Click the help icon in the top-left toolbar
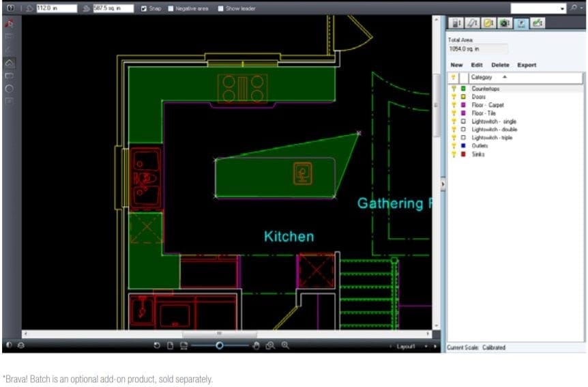This screenshot has width=588, height=387. coord(10,8)
